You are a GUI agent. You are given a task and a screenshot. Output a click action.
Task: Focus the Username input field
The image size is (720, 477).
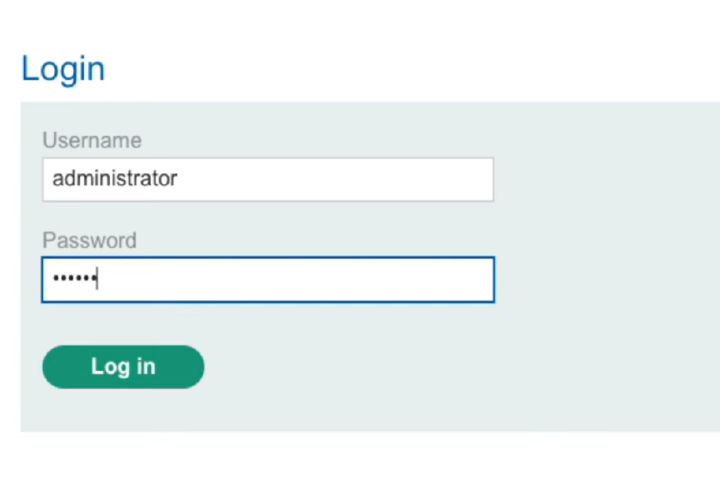267,179
